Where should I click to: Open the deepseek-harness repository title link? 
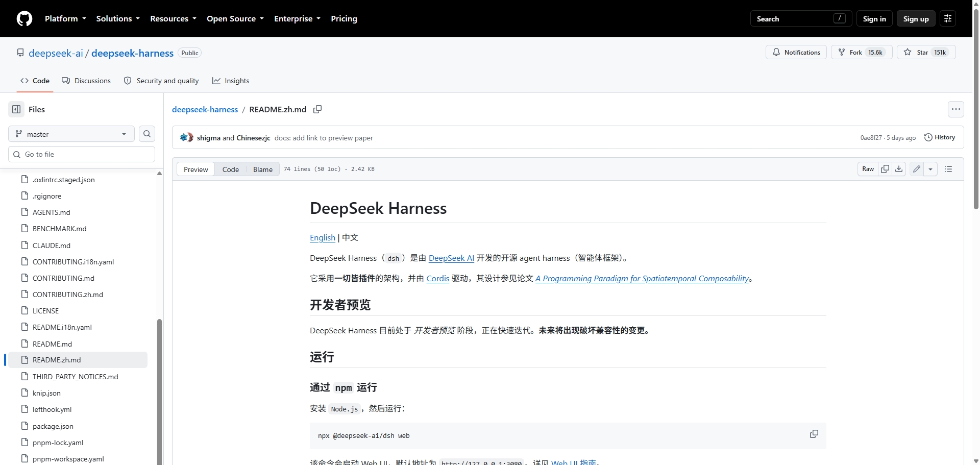(133, 53)
